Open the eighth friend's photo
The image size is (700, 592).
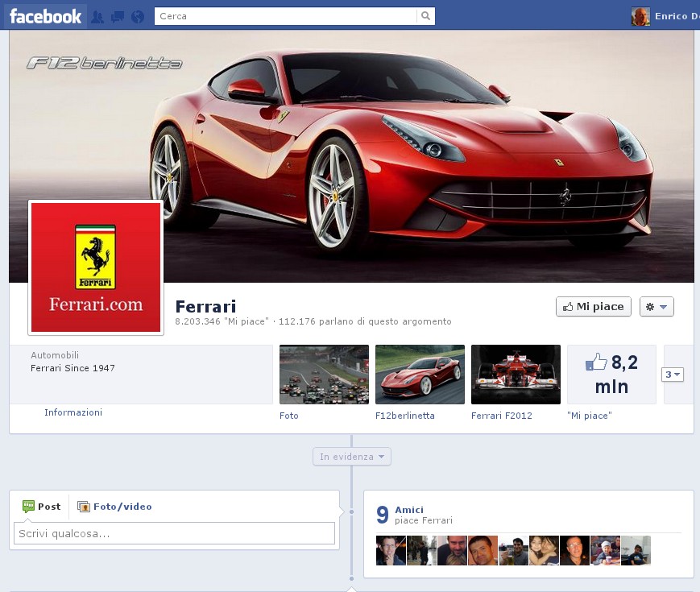pos(606,550)
